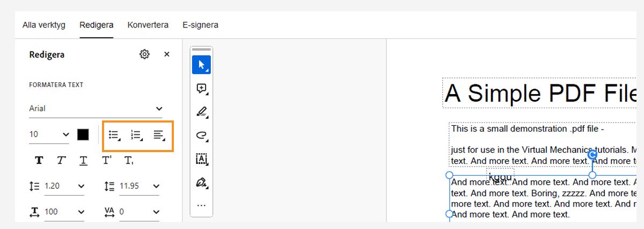Choose the freehand draw loop tool

[201, 135]
